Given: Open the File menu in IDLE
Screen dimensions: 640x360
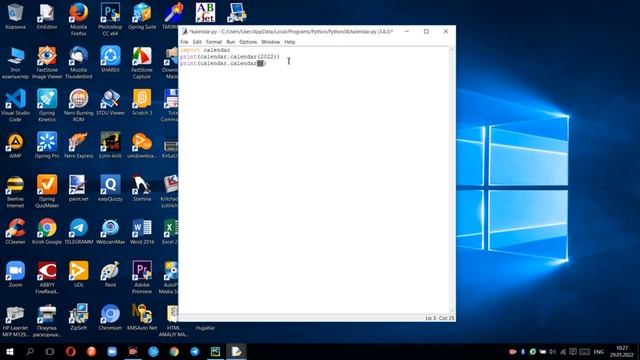Looking at the screenshot, I should point(184,42).
